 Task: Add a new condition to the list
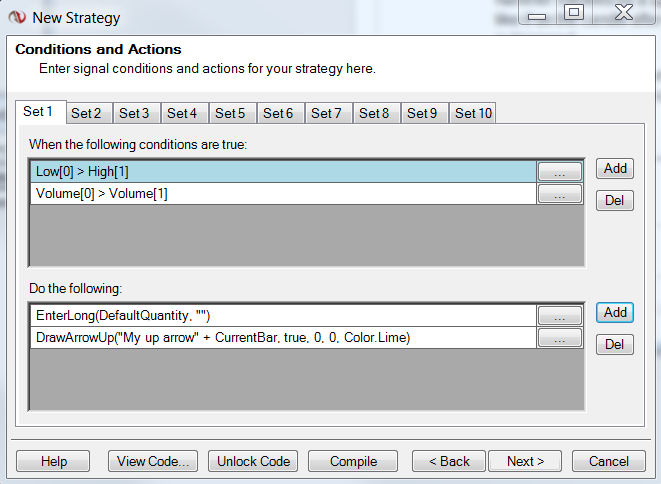click(615, 169)
